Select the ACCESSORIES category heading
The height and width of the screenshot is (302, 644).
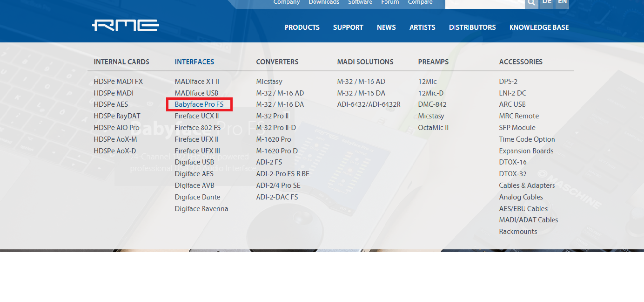pos(521,62)
